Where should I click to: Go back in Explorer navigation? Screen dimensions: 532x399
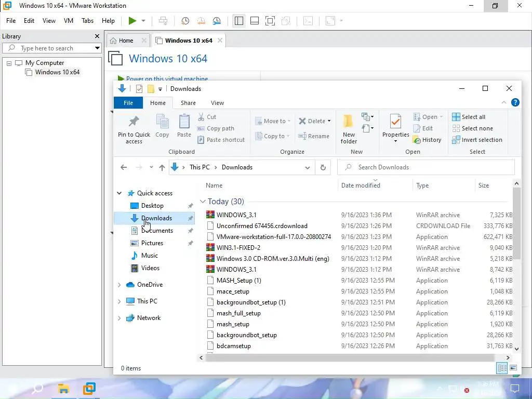point(124,167)
